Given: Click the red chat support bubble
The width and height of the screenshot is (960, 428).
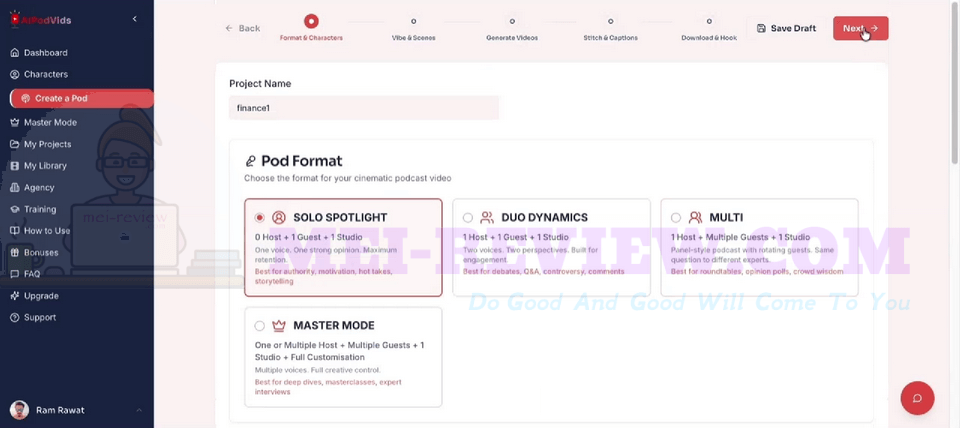Looking at the screenshot, I should (917, 398).
